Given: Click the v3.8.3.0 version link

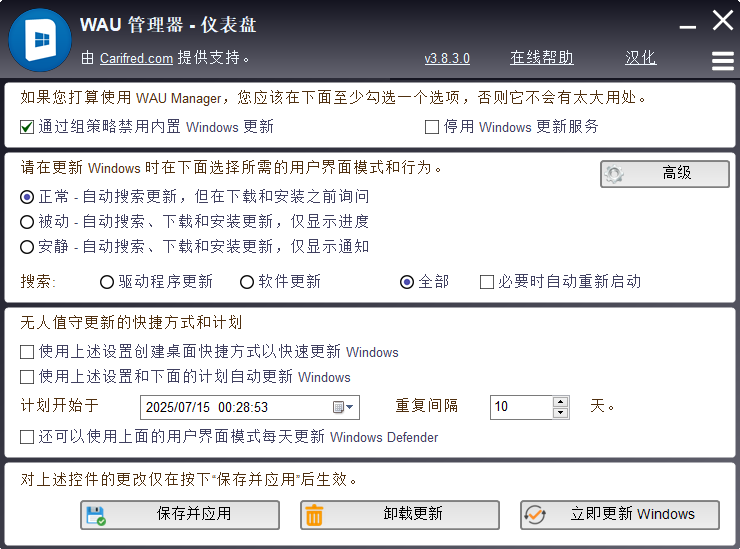Looking at the screenshot, I should 447,58.
